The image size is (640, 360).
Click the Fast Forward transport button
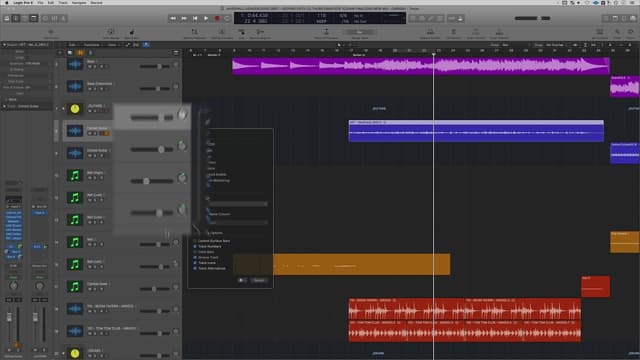pos(184,18)
